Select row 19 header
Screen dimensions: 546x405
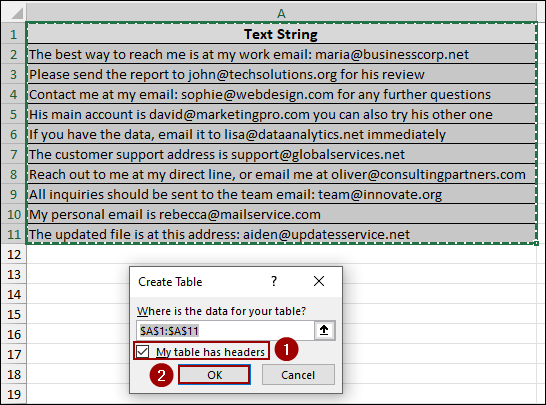pos(14,394)
